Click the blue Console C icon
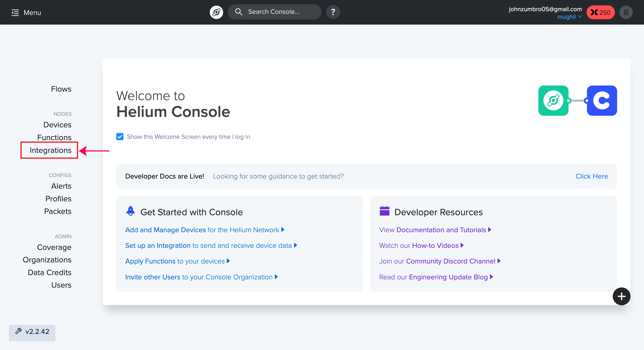Viewport: 644px width, 350px height. (602, 101)
